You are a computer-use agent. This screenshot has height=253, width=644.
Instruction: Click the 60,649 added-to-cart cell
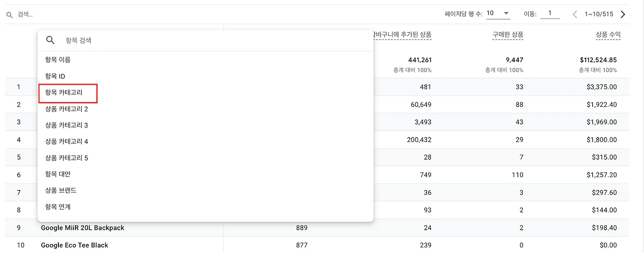(422, 105)
